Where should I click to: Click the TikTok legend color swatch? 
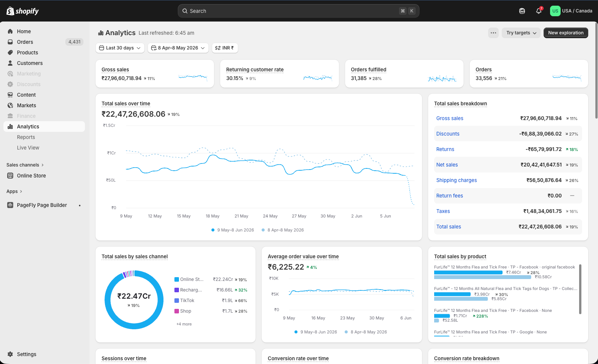pos(177,301)
